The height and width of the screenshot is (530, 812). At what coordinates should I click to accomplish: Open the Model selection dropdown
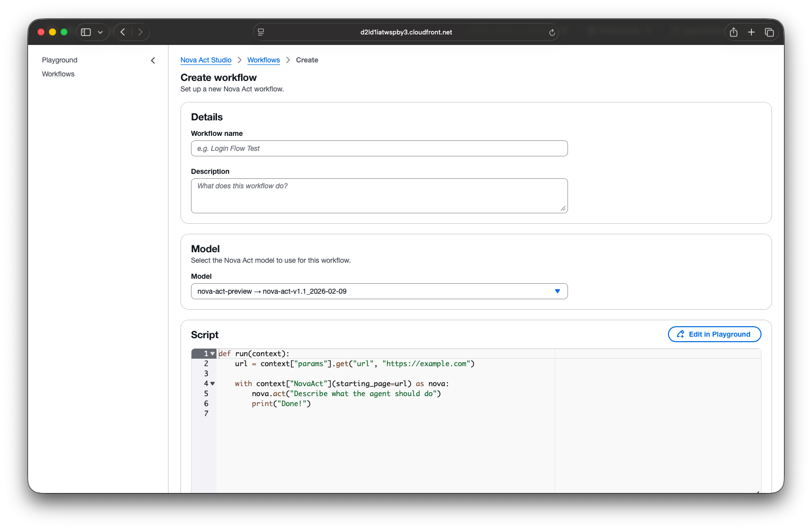(x=379, y=291)
